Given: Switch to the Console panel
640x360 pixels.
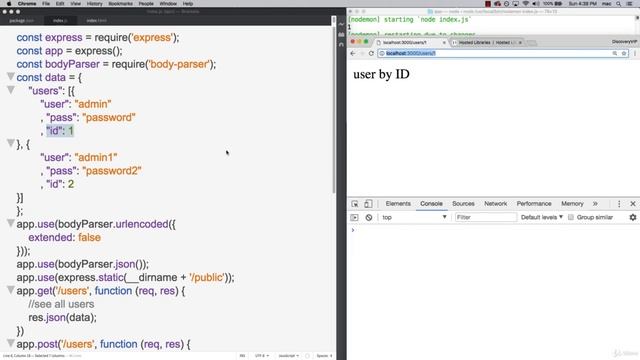Looking at the screenshot, I should pos(431,204).
